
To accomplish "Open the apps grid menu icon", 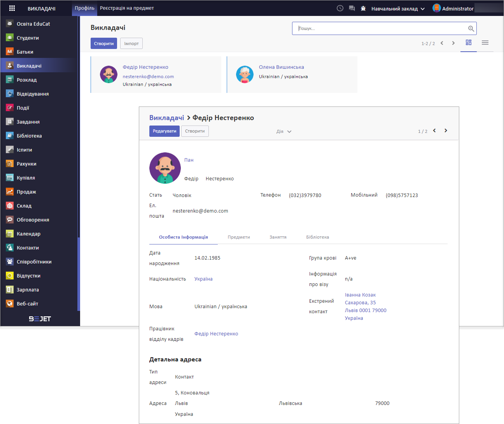I will [12, 8].
